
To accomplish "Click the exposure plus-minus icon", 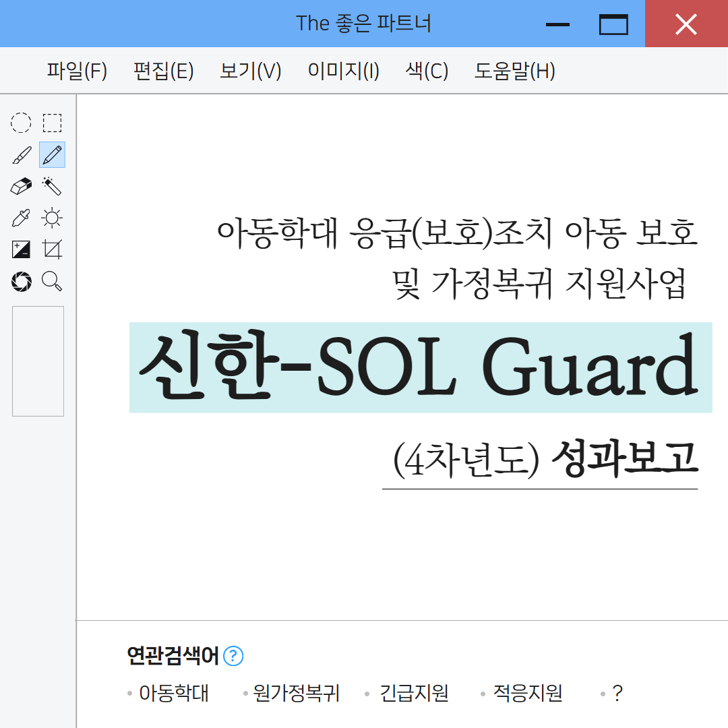I will pyautogui.click(x=21, y=249).
